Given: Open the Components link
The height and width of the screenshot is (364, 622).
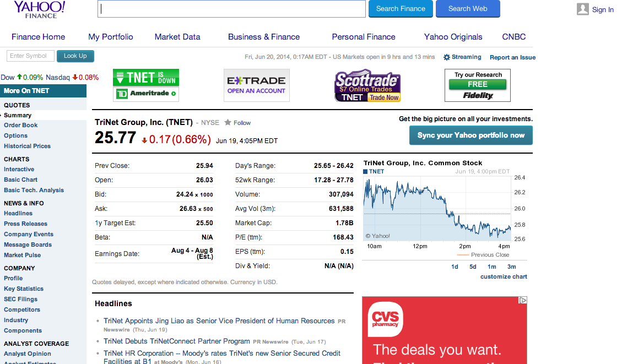Looking at the screenshot, I should 23,331.
